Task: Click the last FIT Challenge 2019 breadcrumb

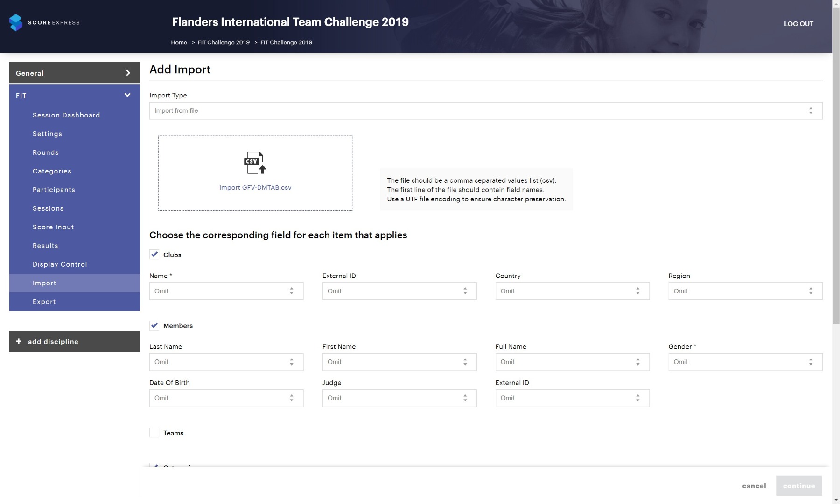Action: click(x=286, y=42)
